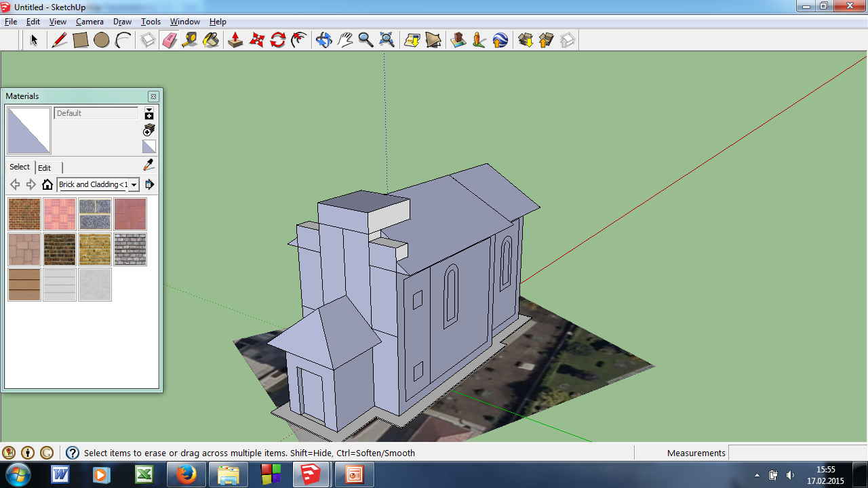Screen dimensions: 868x488
Task: Set paint to the default material
Action: pyautogui.click(x=149, y=146)
